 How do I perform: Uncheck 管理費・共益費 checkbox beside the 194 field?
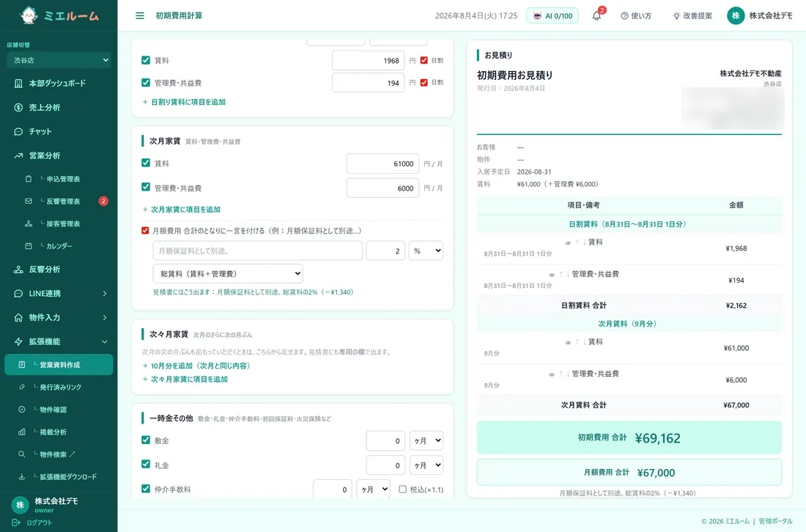[x=146, y=82]
